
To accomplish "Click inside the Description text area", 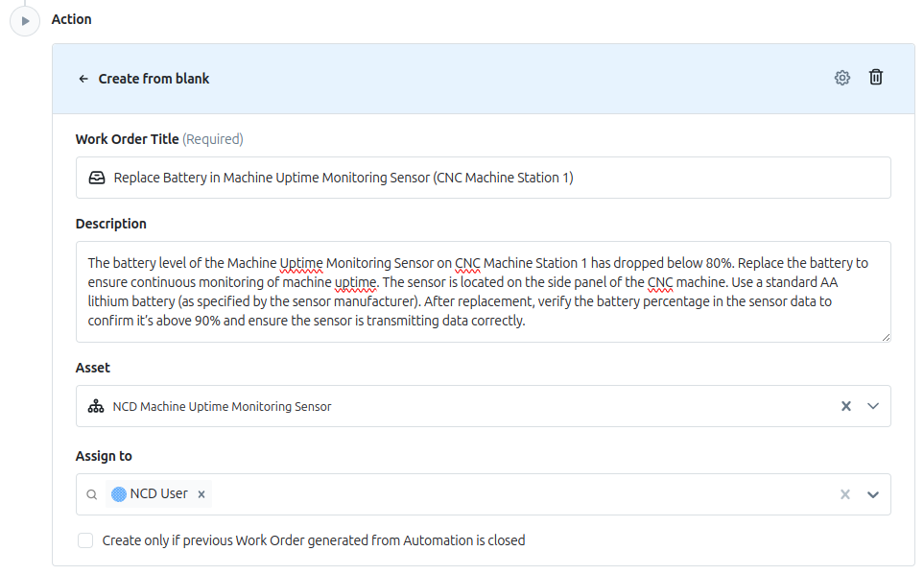I will [x=484, y=292].
